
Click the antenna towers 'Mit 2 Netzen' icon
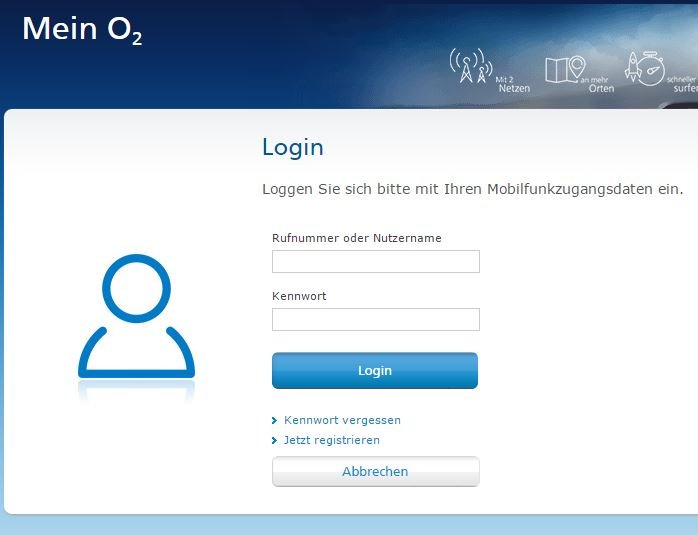471,66
